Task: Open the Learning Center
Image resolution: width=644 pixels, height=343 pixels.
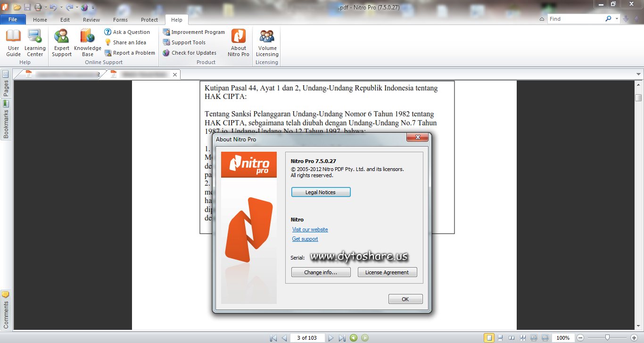Action: 35,43
